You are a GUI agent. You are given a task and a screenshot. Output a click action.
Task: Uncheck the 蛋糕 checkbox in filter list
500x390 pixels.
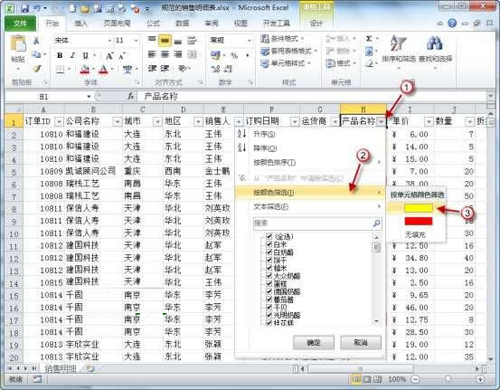pyautogui.click(x=269, y=283)
